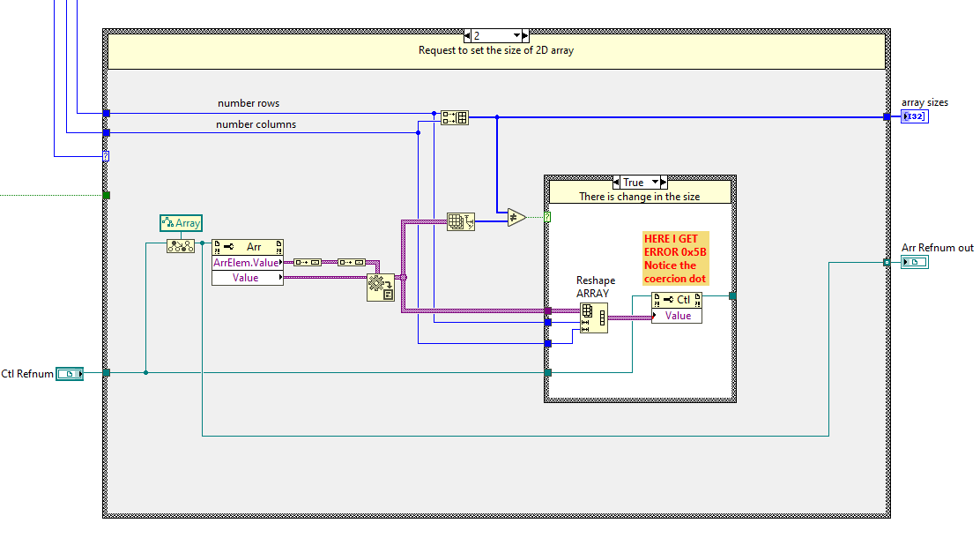
Task: Select the Not Equal comparison node
Action: click(516, 216)
